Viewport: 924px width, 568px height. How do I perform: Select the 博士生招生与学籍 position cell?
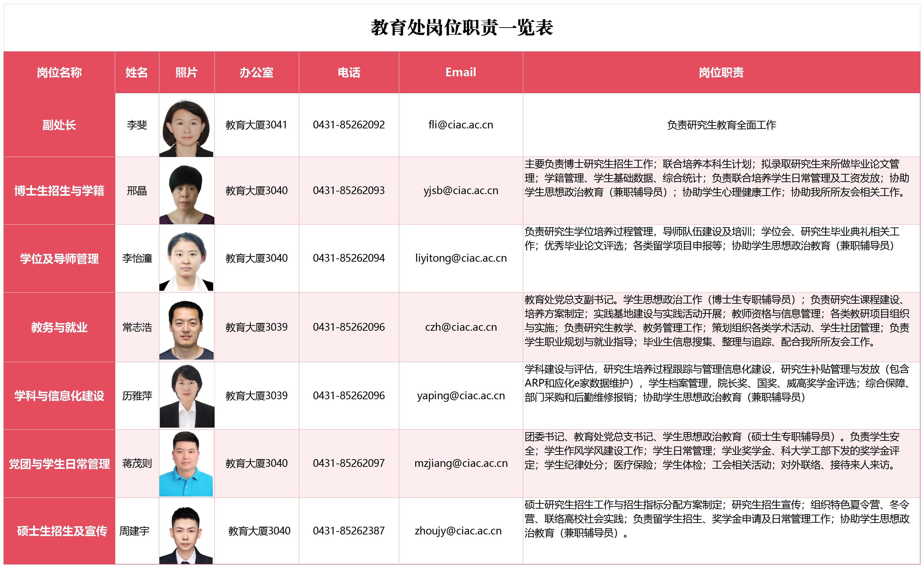click(x=59, y=191)
